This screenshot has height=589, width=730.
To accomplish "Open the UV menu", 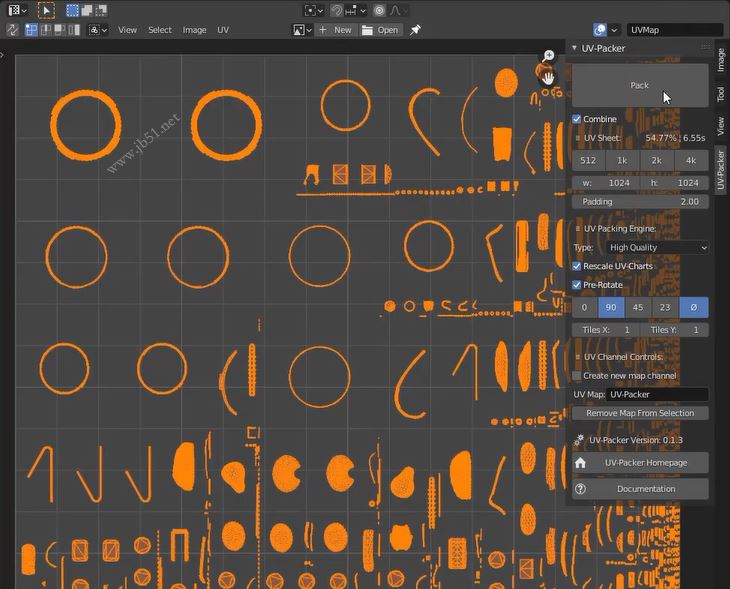I will click(223, 30).
